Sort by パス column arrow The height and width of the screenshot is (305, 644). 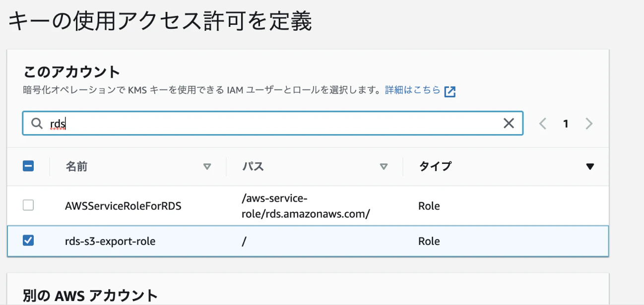(384, 167)
